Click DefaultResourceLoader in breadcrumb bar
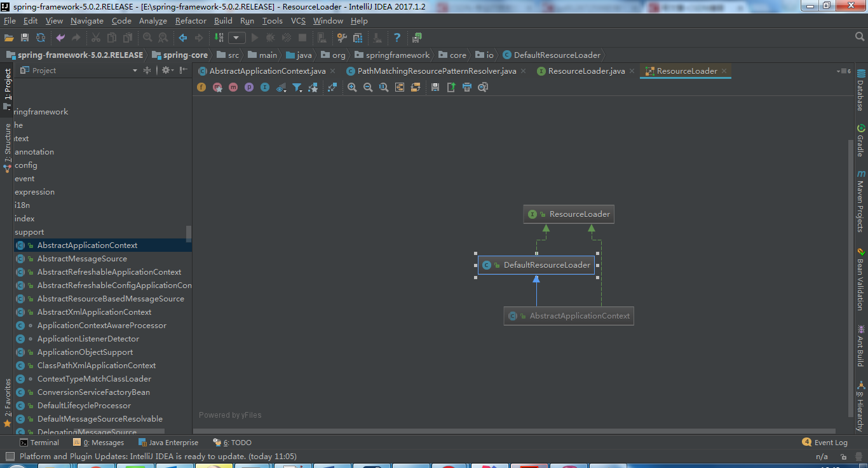Viewport: 868px width, 468px height. click(551, 55)
